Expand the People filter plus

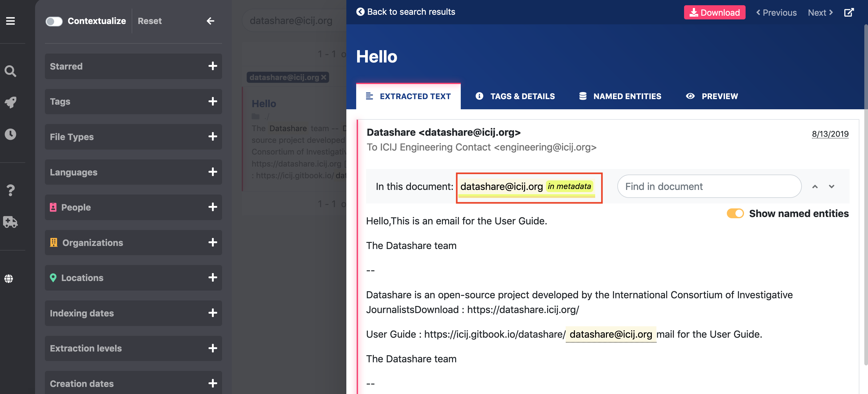point(213,207)
